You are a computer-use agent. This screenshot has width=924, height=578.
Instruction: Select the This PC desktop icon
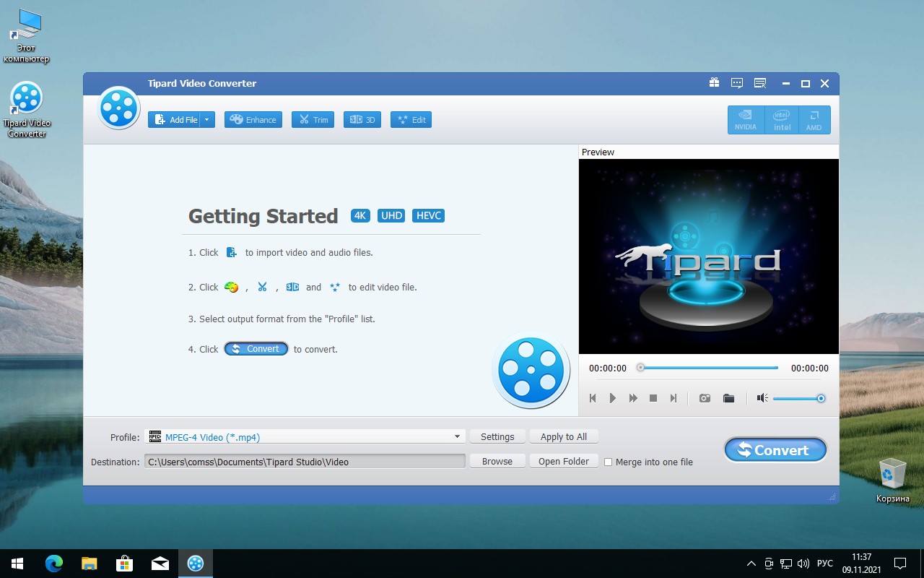click(x=27, y=36)
